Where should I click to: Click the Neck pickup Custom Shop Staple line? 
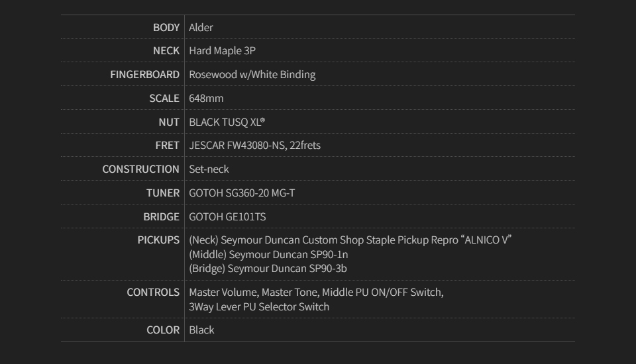tap(350, 240)
